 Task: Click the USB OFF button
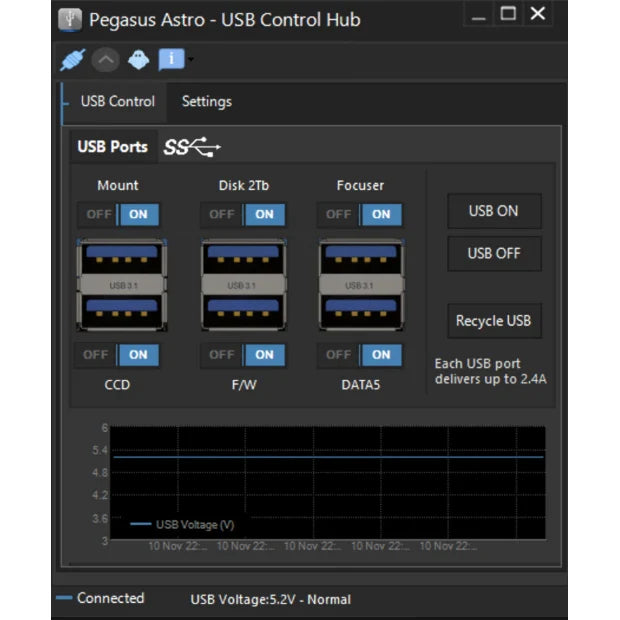click(x=494, y=253)
